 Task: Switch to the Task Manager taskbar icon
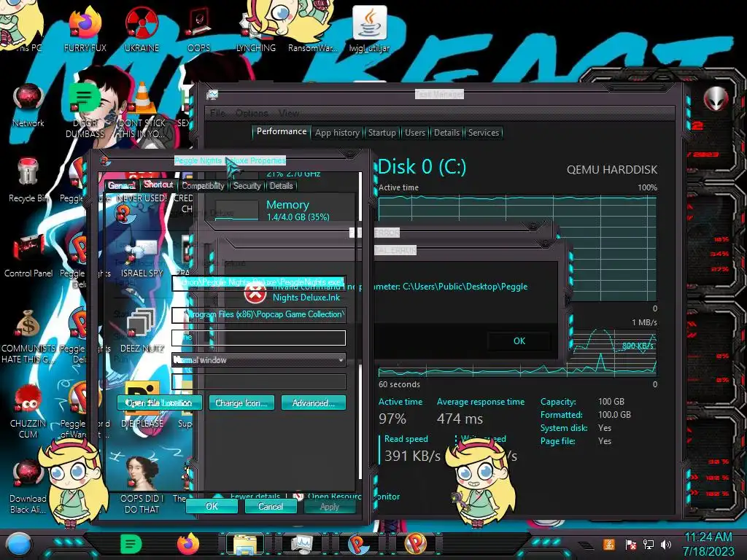[x=302, y=545]
